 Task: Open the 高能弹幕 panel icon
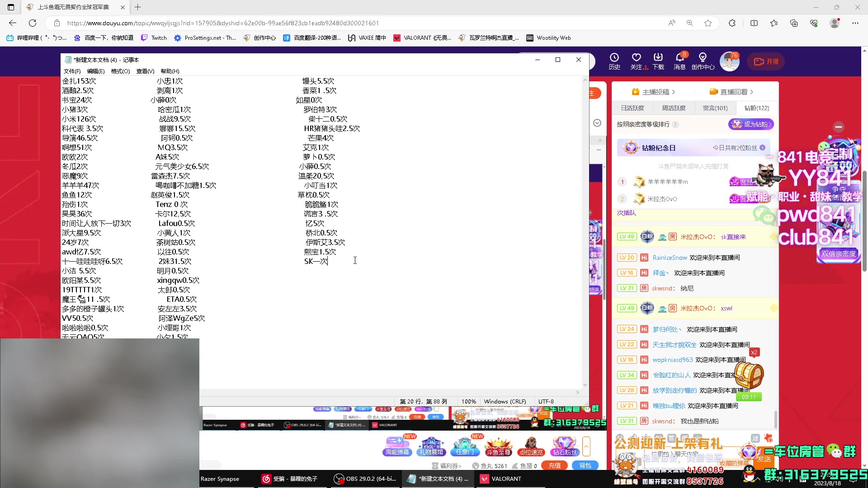397,445
